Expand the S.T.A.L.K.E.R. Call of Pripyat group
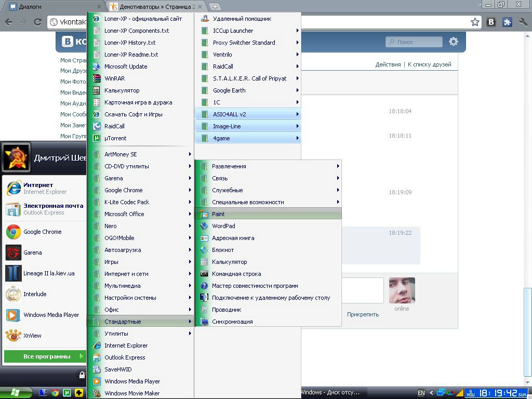 click(248, 78)
